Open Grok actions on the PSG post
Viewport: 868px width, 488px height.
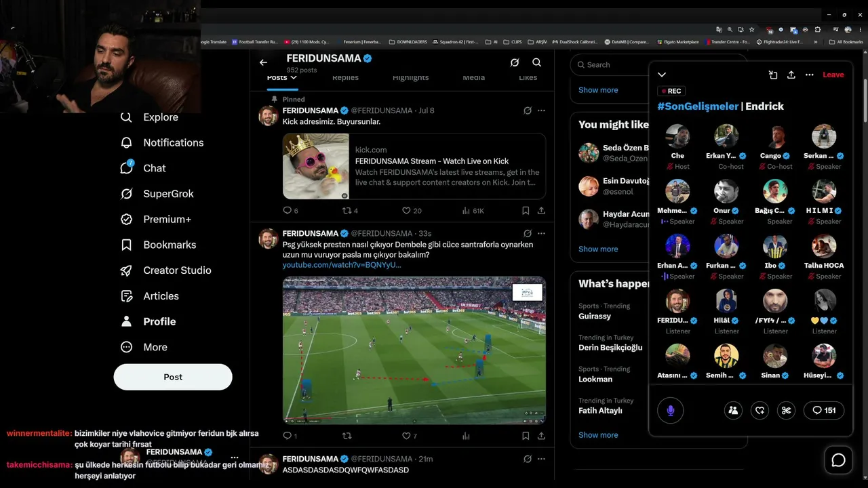coord(528,233)
